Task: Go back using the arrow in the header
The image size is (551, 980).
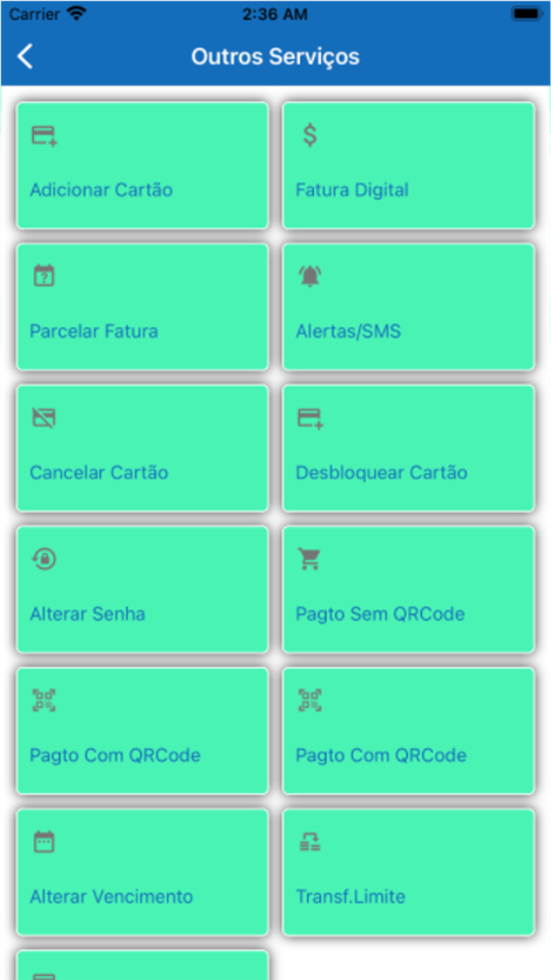Action: pos(23,56)
